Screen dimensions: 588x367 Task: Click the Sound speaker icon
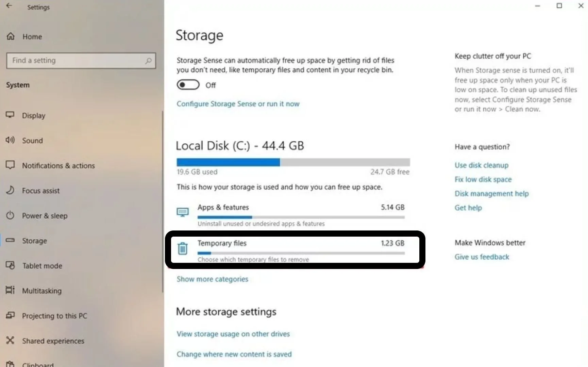10,140
